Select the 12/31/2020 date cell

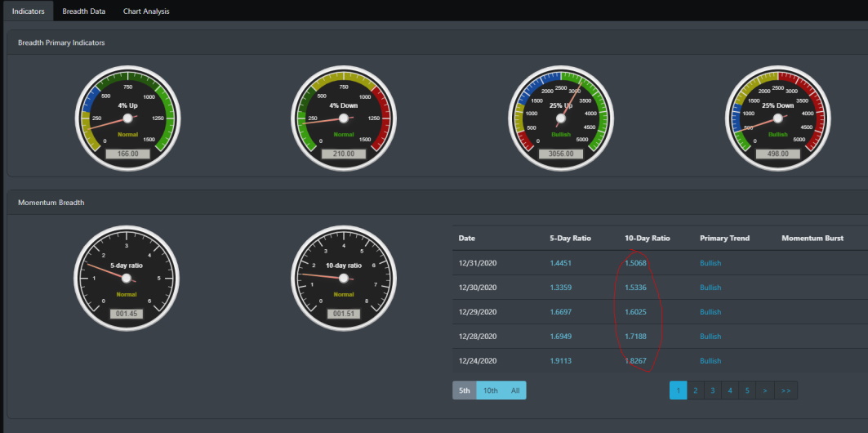coord(478,263)
